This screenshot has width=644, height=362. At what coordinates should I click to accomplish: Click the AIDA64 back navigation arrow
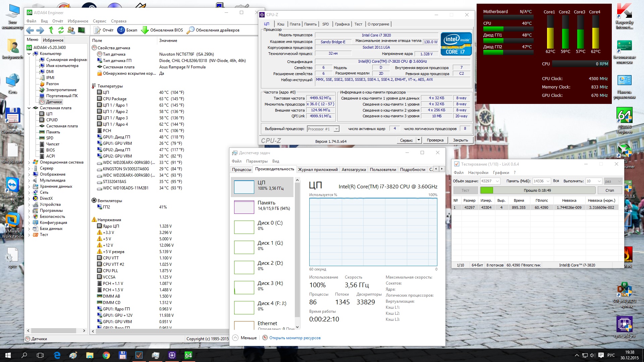click(x=30, y=30)
